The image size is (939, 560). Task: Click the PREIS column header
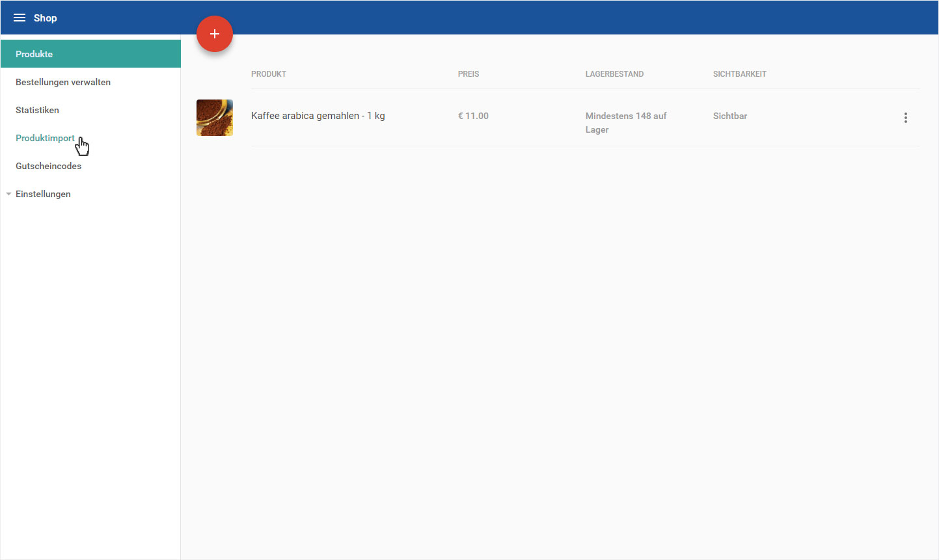[x=469, y=74]
